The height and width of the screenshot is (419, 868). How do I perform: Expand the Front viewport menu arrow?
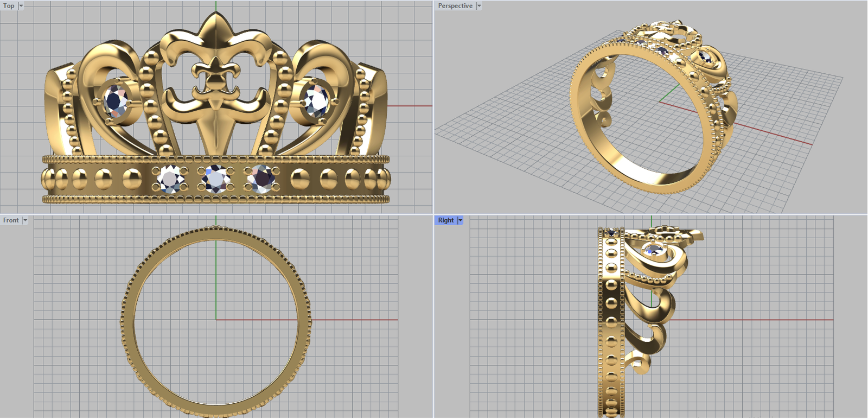click(25, 220)
